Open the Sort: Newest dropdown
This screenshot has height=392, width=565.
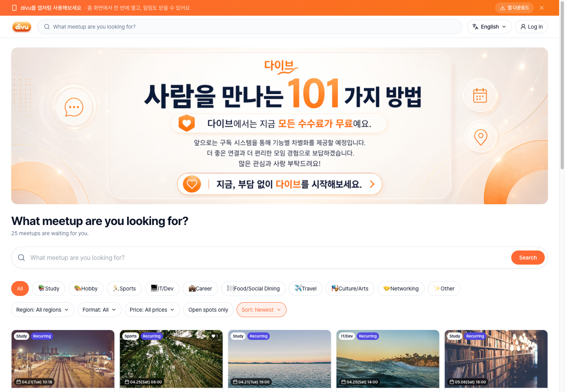tap(261, 310)
